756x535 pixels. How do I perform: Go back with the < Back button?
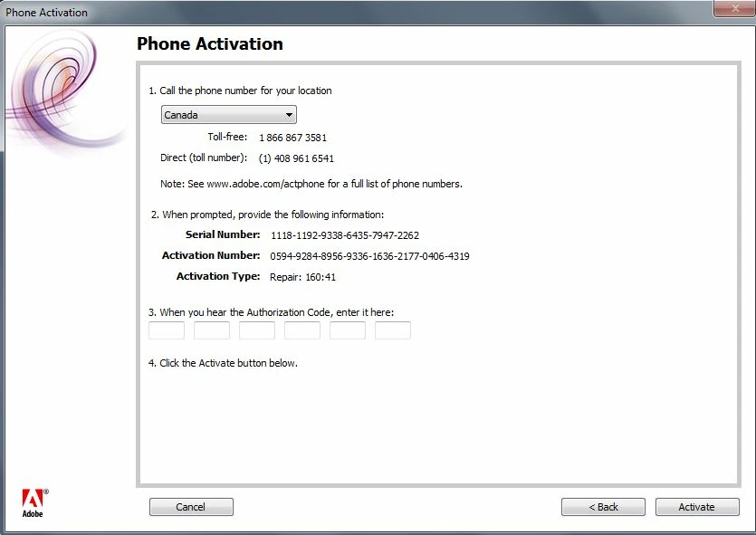603,507
